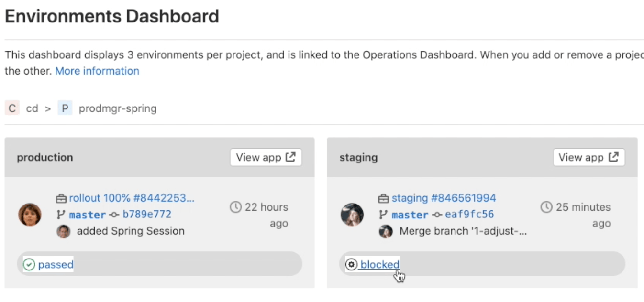Click the P project avatar in breadcrumb

coord(65,108)
